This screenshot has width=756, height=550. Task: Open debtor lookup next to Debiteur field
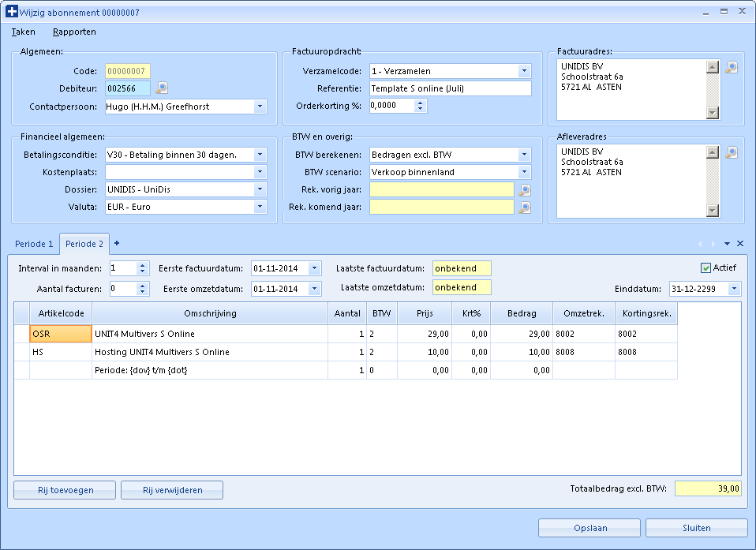point(162,88)
